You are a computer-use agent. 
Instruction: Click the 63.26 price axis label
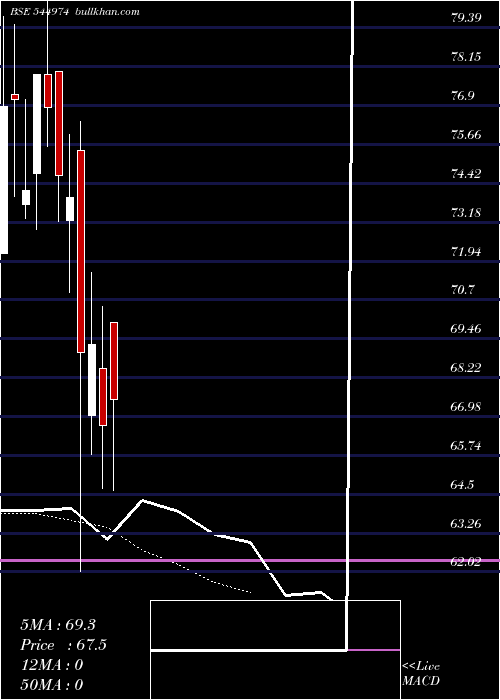tap(466, 523)
